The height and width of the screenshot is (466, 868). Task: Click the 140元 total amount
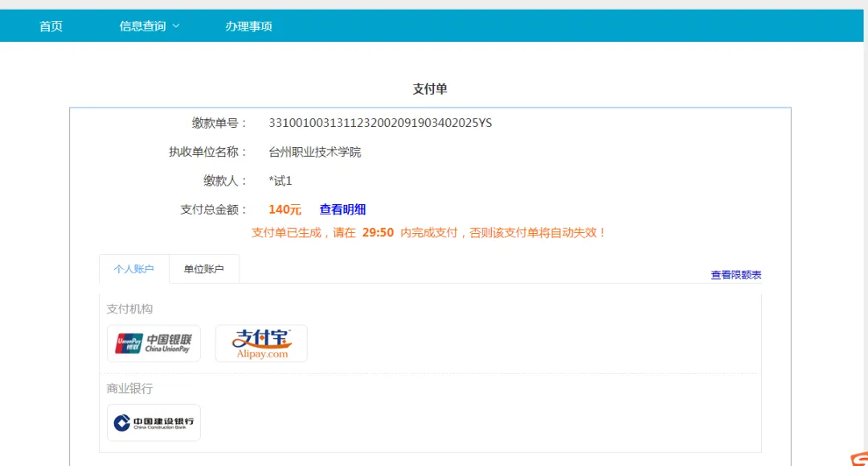[285, 210]
